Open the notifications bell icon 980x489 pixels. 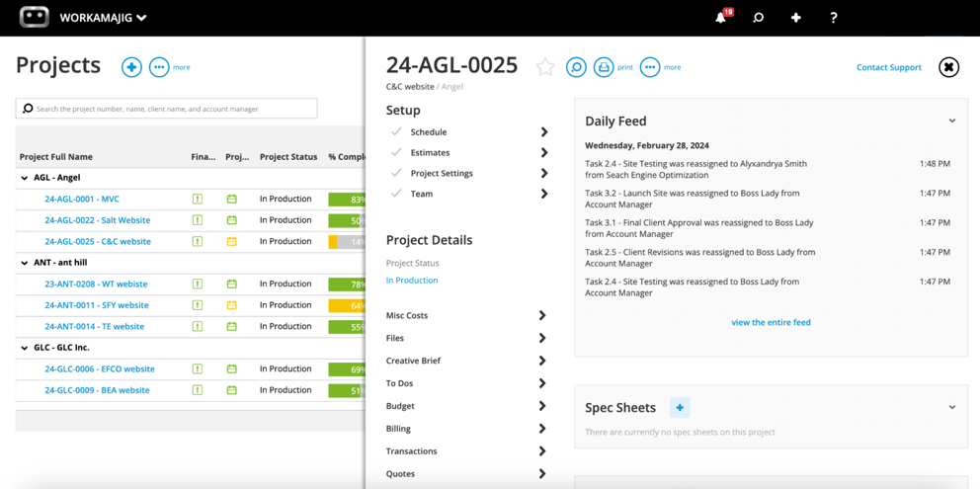click(720, 18)
